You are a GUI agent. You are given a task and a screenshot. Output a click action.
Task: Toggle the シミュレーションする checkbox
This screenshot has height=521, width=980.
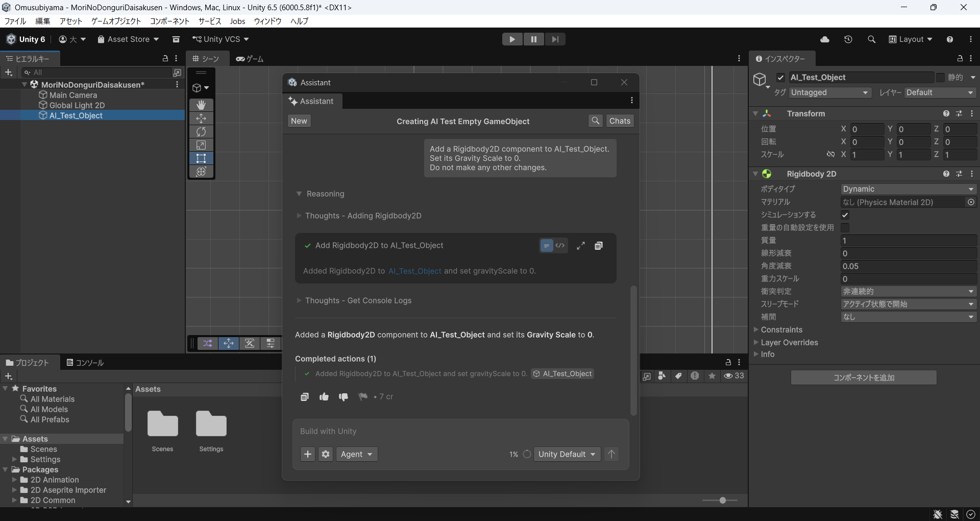point(845,215)
